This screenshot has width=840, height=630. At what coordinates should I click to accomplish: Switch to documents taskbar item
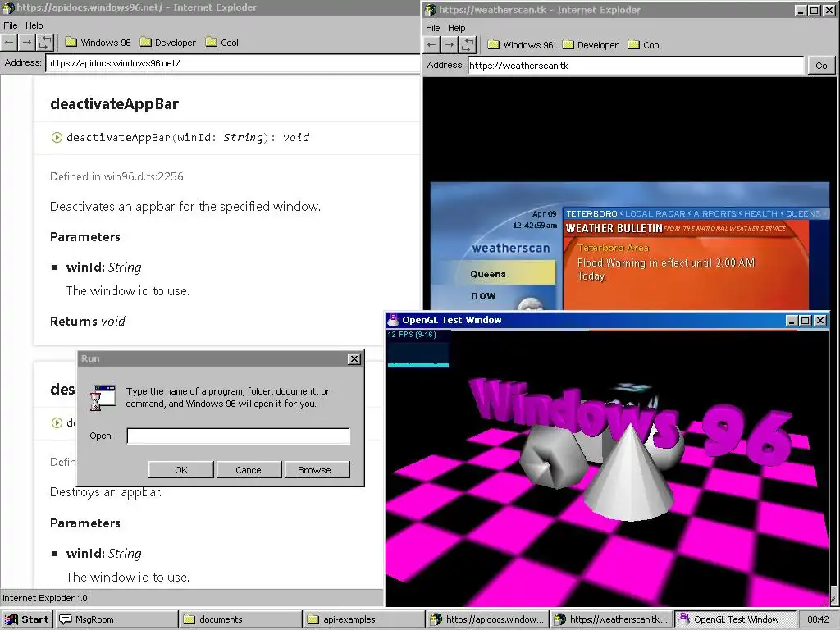point(240,619)
